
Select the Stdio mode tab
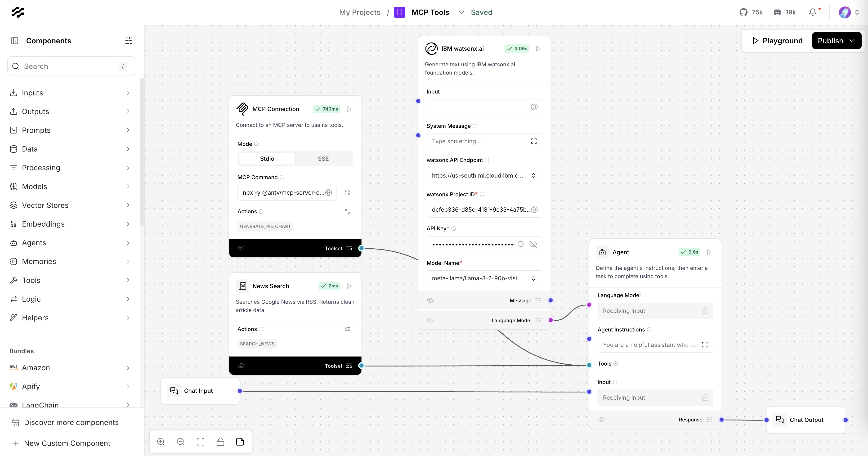(267, 159)
